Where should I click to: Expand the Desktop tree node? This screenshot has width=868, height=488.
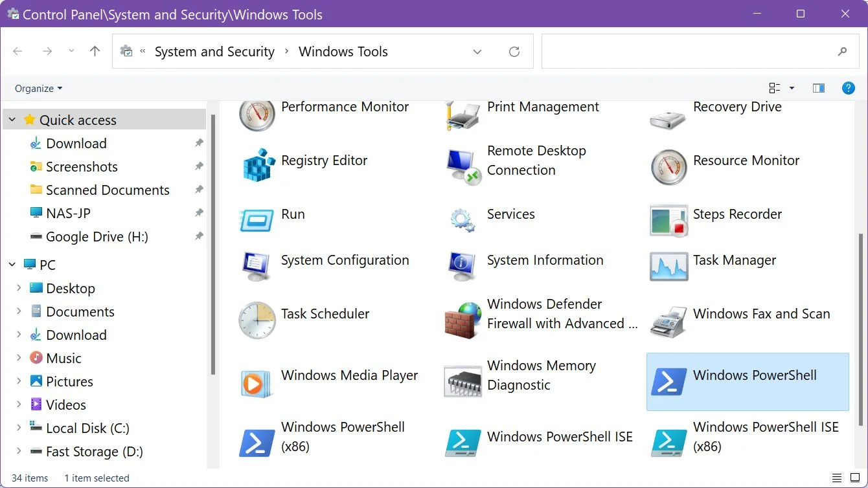(x=19, y=288)
